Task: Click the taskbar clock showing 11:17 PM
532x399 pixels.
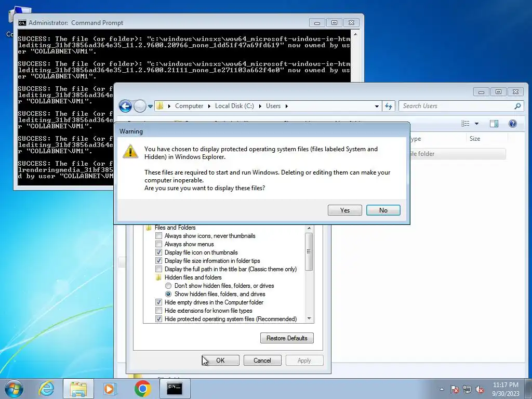Action: [506, 389]
